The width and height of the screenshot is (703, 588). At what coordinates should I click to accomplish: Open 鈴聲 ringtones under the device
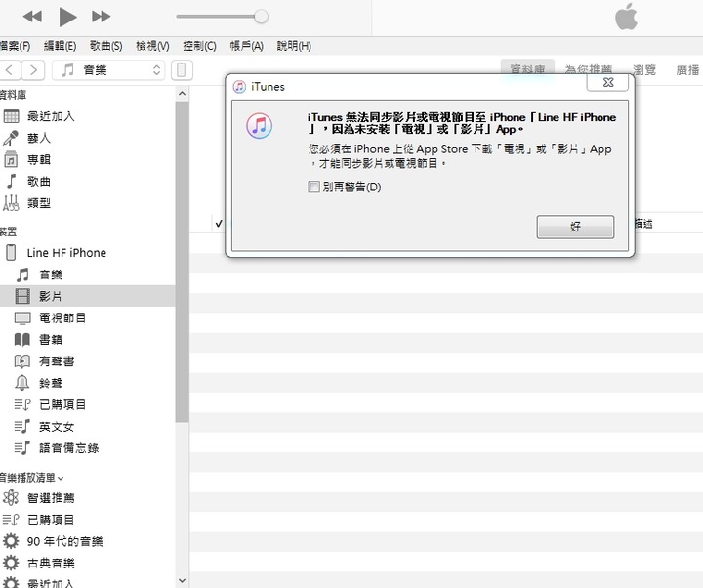88,383
